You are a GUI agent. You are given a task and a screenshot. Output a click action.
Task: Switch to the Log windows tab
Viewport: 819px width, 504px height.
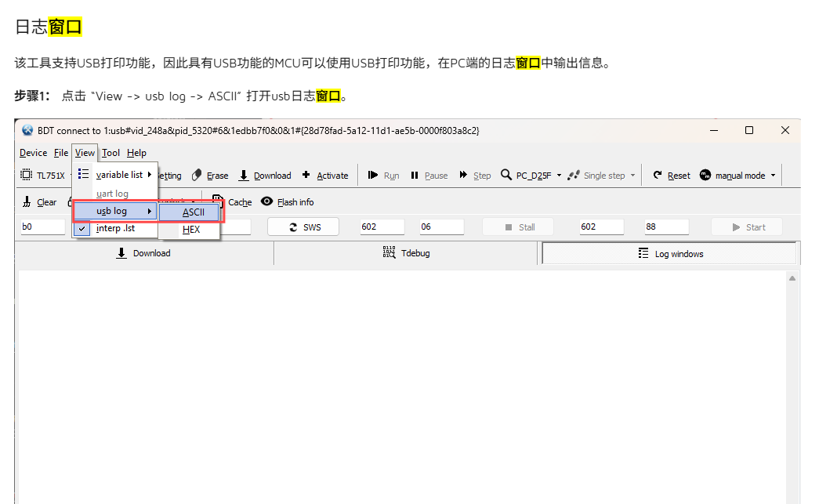point(670,253)
